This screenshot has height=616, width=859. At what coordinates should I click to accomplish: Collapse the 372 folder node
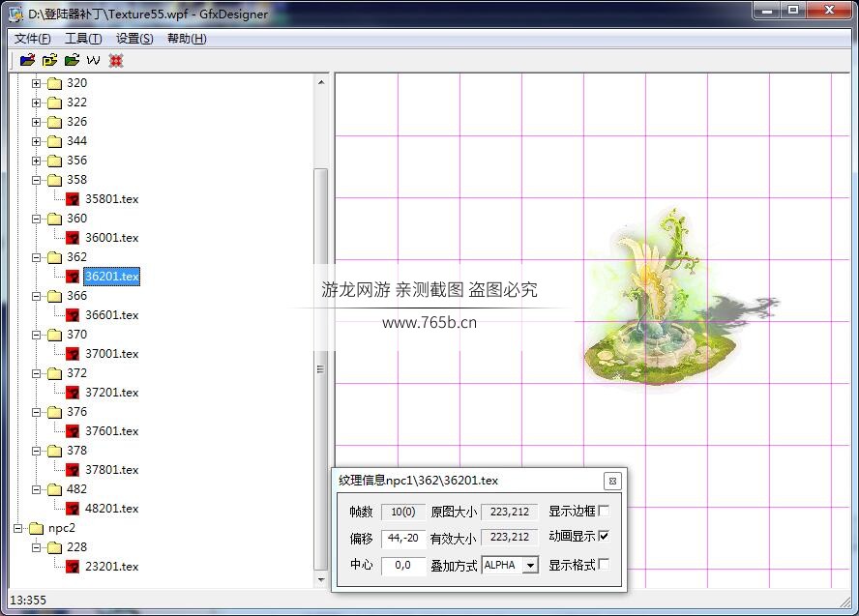click(36, 373)
